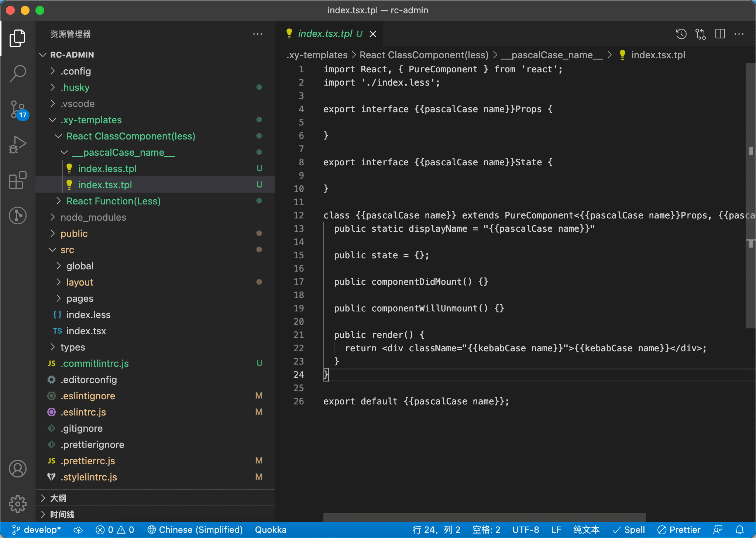Expand the node_modules folder
The height and width of the screenshot is (538, 756).
point(155,217)
